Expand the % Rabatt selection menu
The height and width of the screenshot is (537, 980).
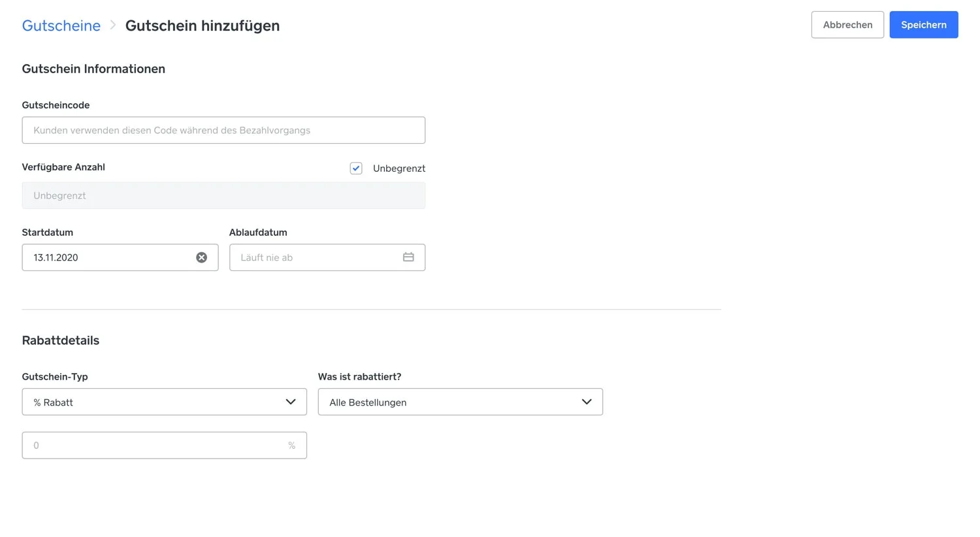(164, 402)
